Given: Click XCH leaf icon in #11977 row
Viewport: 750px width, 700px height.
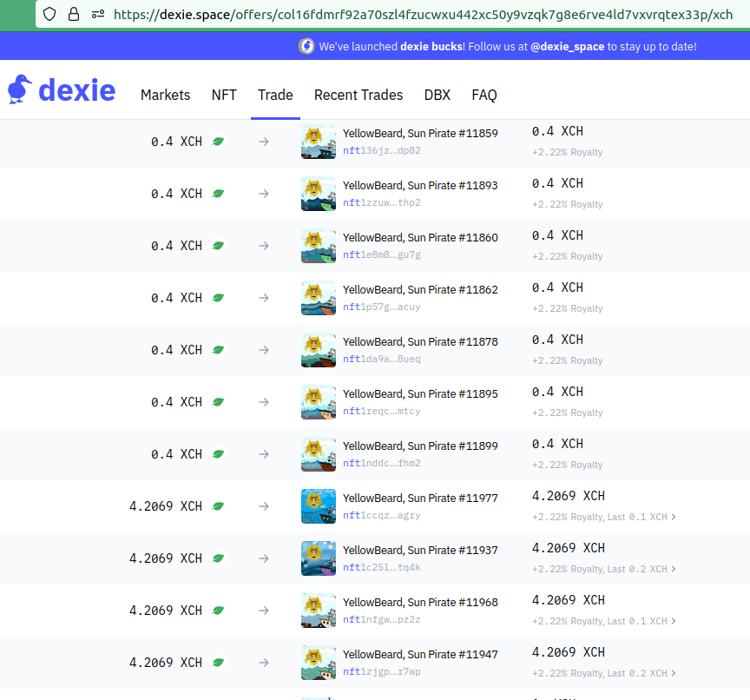Looking at the screenshot, I should coord(218,506).
